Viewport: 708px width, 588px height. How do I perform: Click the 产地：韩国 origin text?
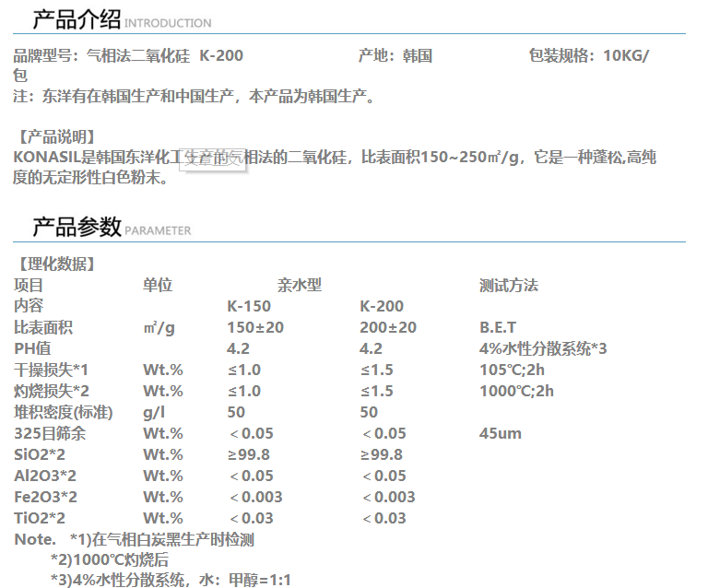[x=395, y=56]
